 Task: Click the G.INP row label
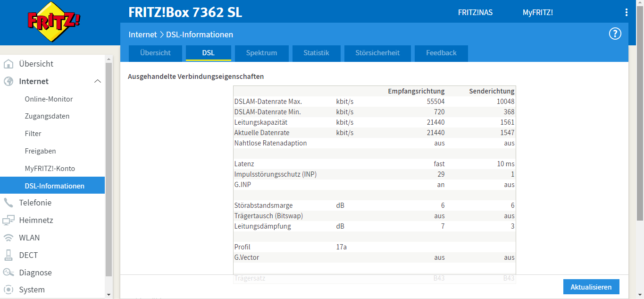pos(243,185)
